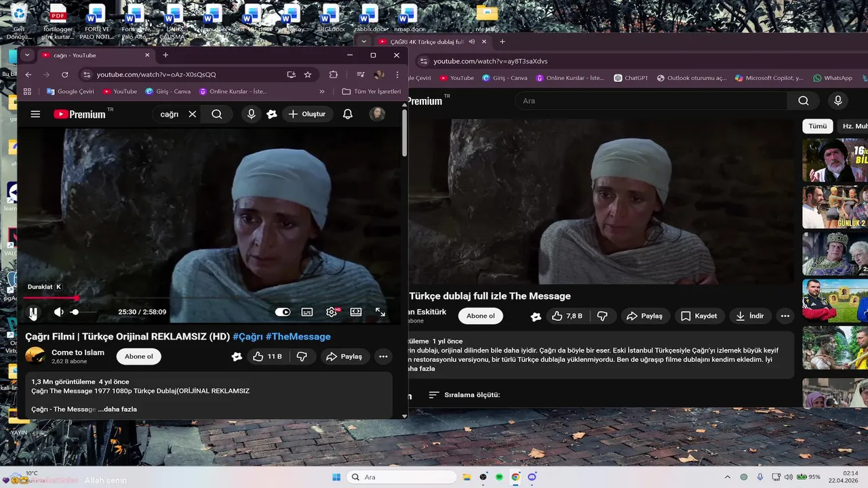Click the front page's vertical scrollbar
Viewport: 868px width, 488px height.
pos(405,132)
